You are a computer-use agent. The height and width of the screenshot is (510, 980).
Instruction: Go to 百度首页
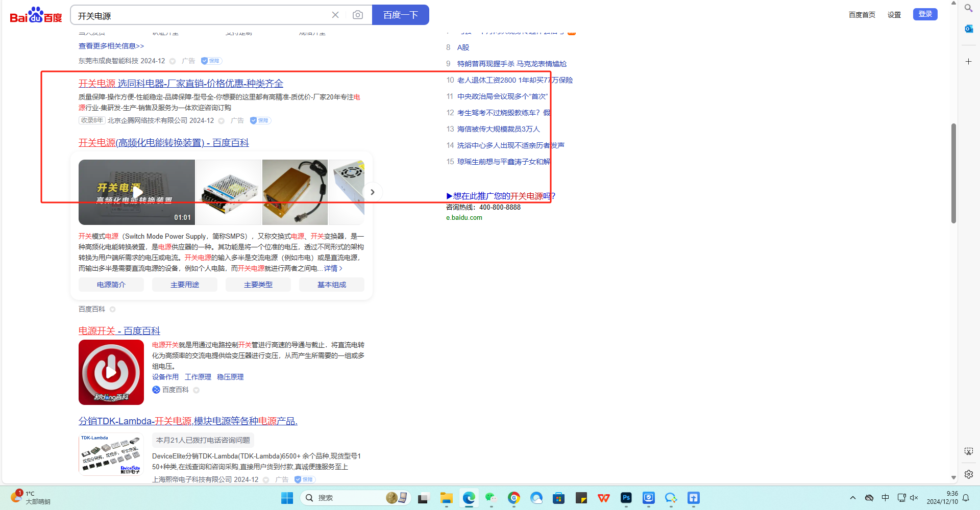tap(862, 15)
